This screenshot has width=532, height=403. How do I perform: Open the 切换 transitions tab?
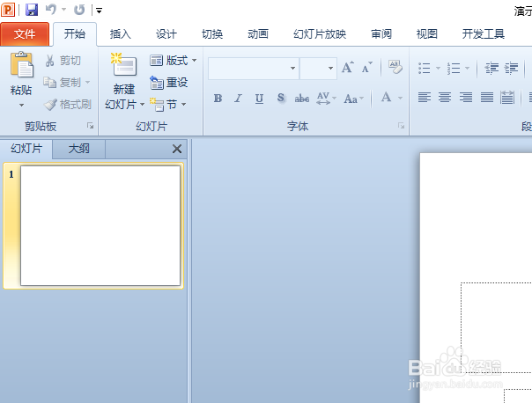212,34
